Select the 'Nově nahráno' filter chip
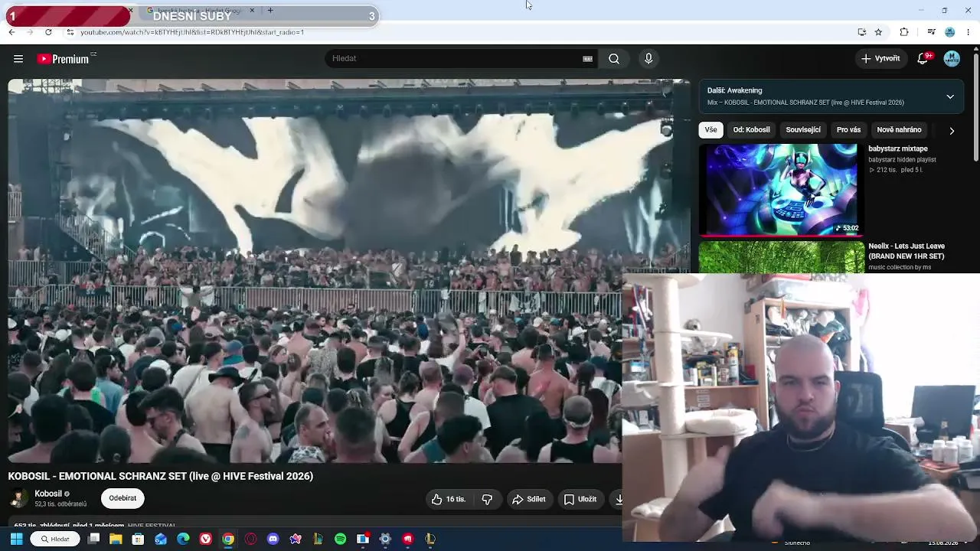Viewport: 980px width, 551px height. tap(899, 130)
